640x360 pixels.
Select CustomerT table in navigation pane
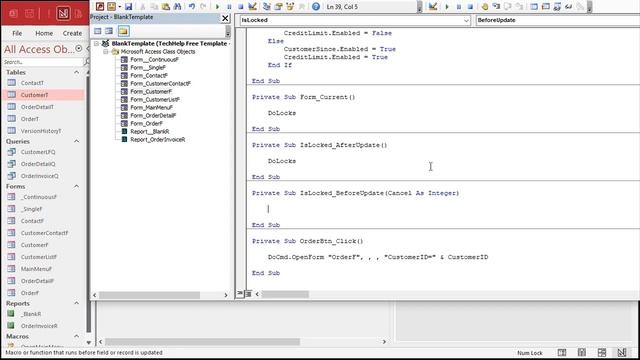tap(43, 95)
